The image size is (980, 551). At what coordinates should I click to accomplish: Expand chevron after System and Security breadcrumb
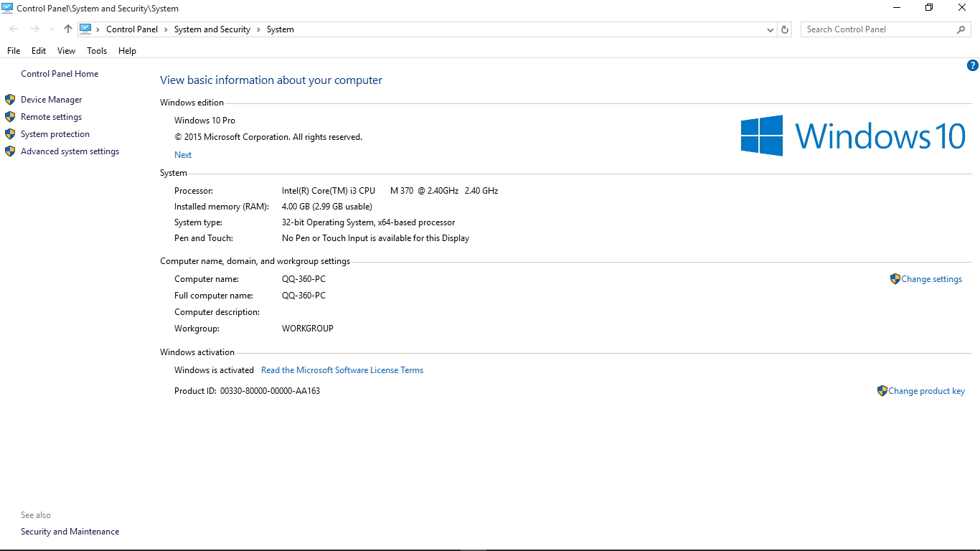[258, 29]
